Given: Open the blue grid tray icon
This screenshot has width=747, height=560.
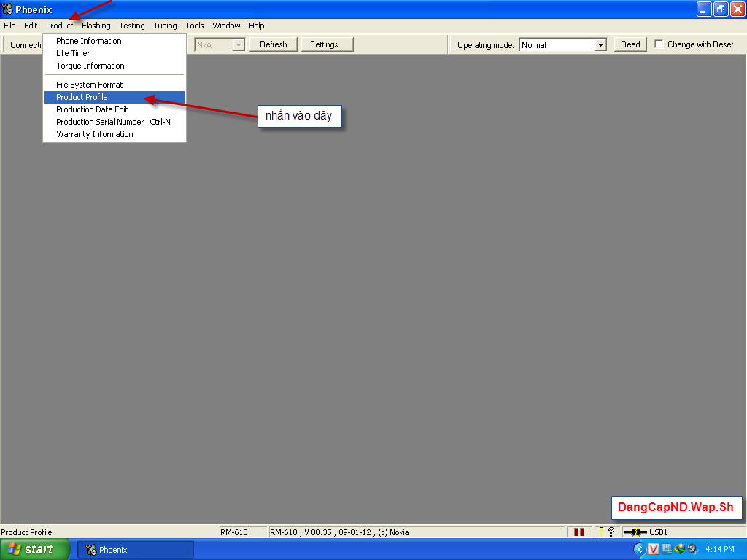Looking at the screenshot, I should coord(666,549).
